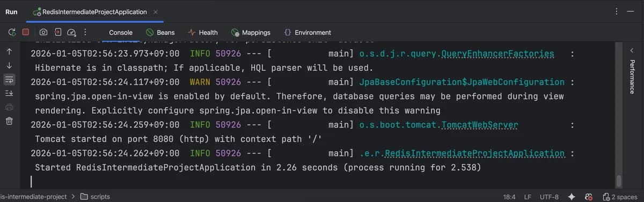
Task: Change LF line separator in status bar
Action: [528, 197]
